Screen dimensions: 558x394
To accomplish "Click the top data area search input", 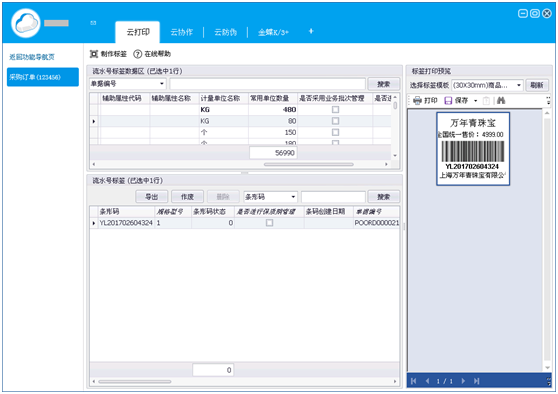I will click(267, 84).
